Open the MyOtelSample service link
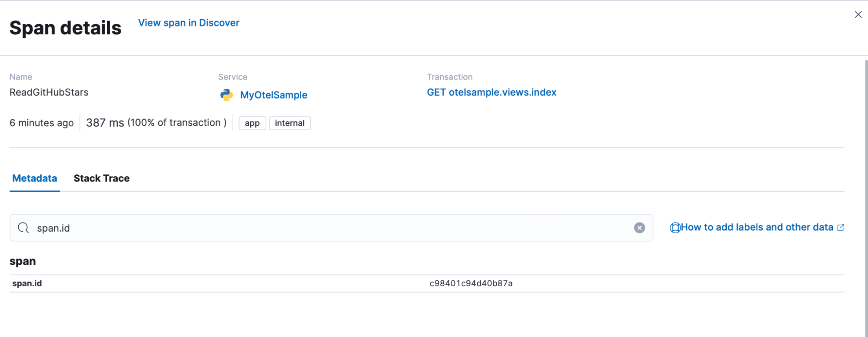Screen dimensions: 868x337 click(x=274, y=95)
